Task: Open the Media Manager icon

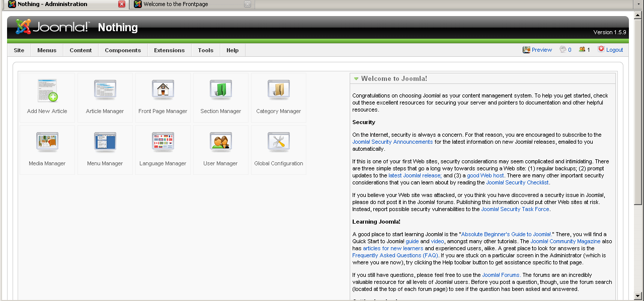Action: [47, 150]
